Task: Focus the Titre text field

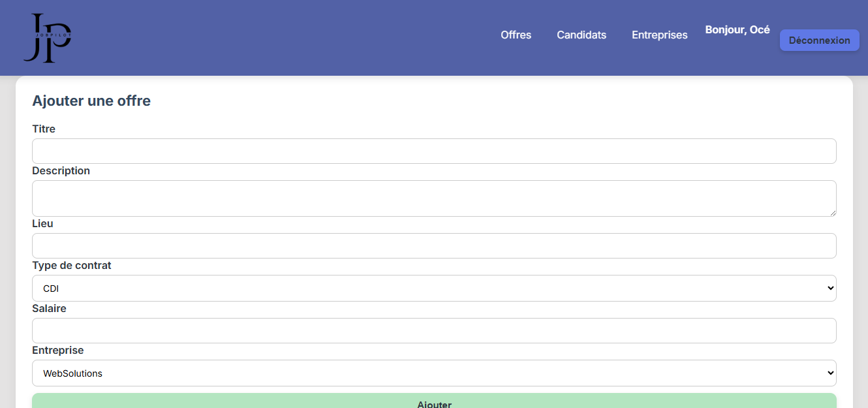Action: (434, 151)
